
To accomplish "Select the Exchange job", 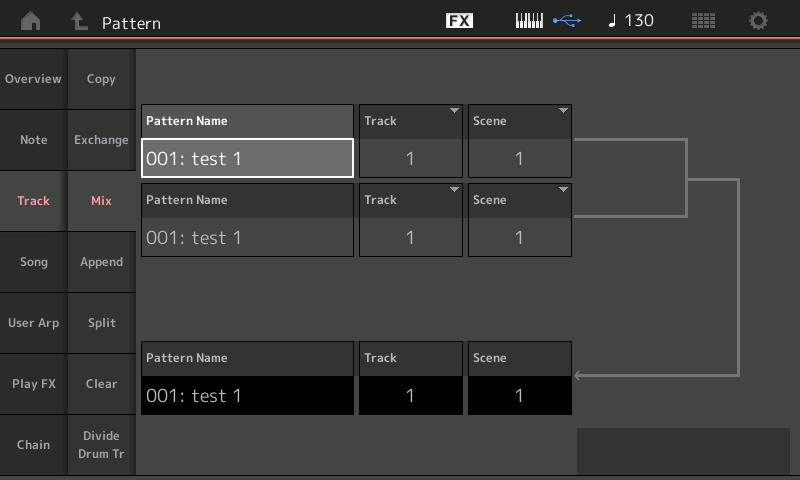I will [101, 140].
